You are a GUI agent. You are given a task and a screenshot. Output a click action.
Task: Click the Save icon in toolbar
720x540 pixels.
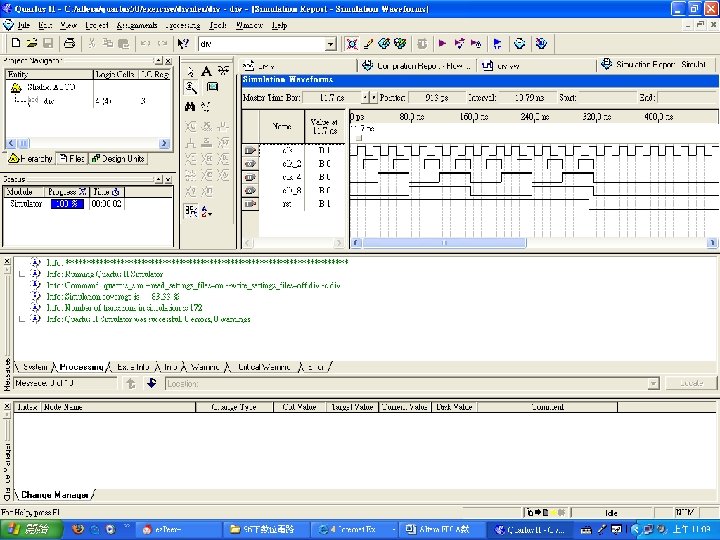(x=48, y=43)
